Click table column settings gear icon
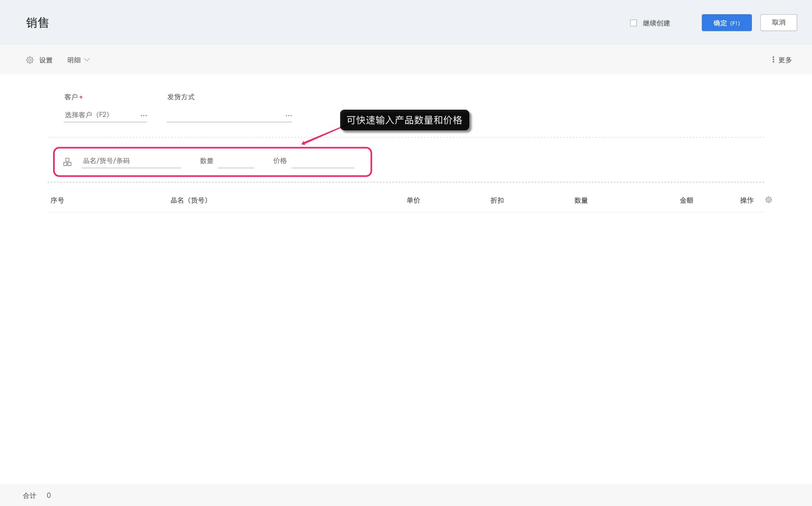The height and width of the screenshot is (506, 812). tap(769, 200)
